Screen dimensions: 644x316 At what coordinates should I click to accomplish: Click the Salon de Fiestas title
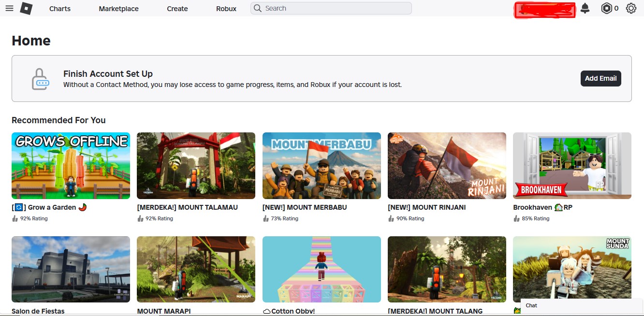(38, 311)
